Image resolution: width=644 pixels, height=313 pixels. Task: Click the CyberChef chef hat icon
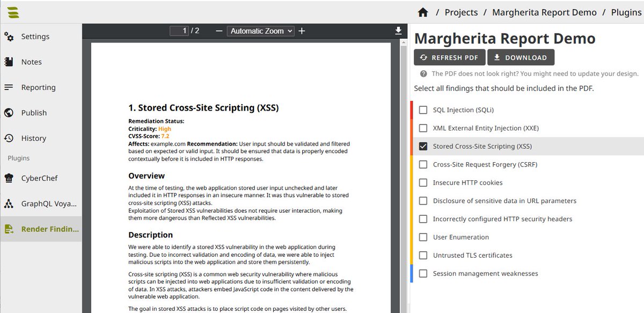(x=9, y=178)
